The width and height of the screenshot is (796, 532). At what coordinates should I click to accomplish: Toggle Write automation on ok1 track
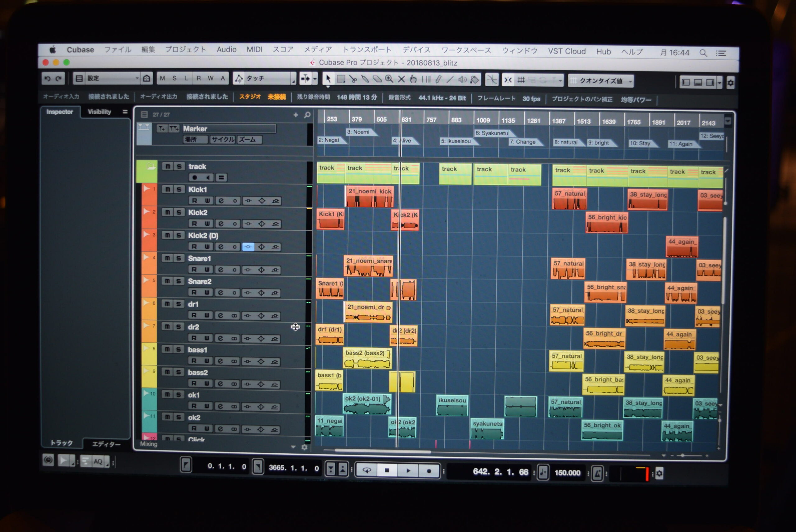tap(207, 406)
